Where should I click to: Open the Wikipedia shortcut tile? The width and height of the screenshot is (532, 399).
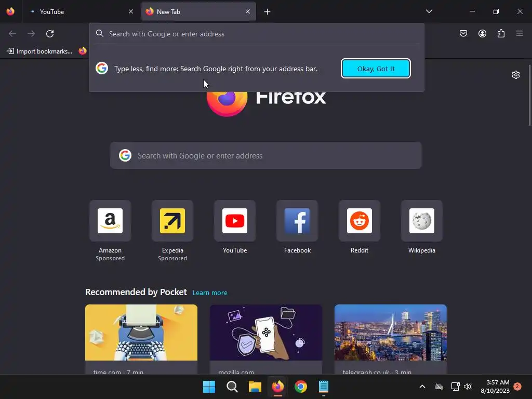point(422,228)
